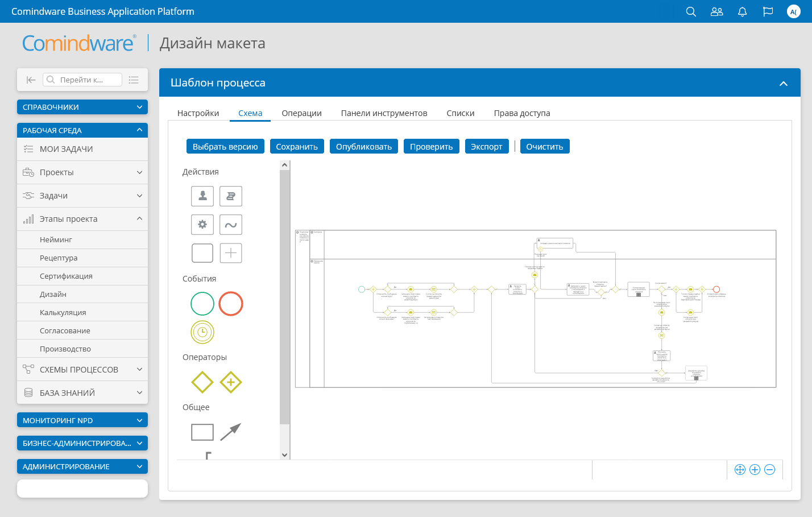Click the pan diagram icon

point(740,470)
